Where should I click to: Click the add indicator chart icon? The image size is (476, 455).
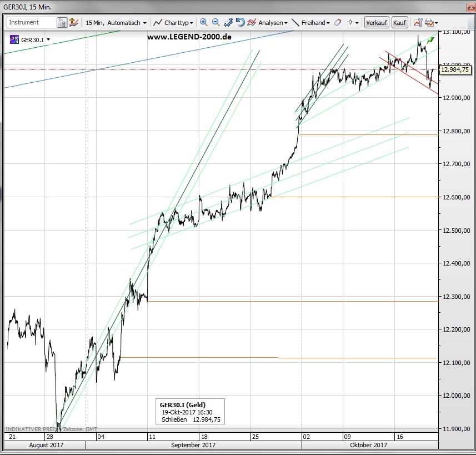tap(74, 22)
